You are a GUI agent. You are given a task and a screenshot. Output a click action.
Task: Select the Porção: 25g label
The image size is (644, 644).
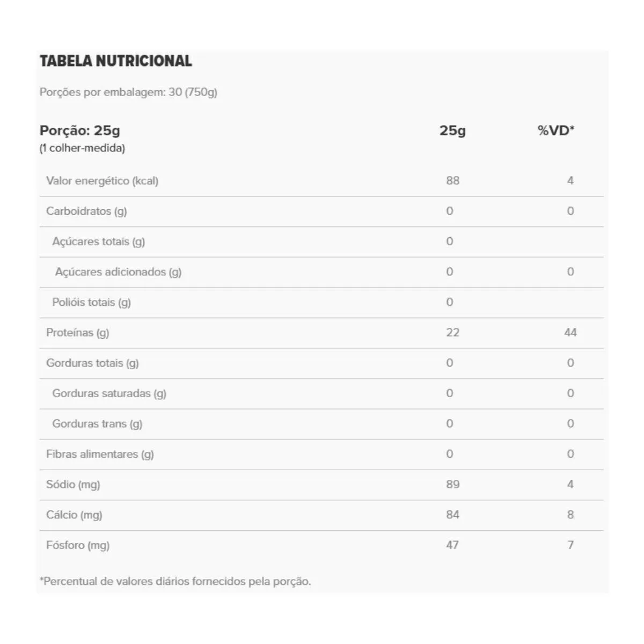coord(80,130)
